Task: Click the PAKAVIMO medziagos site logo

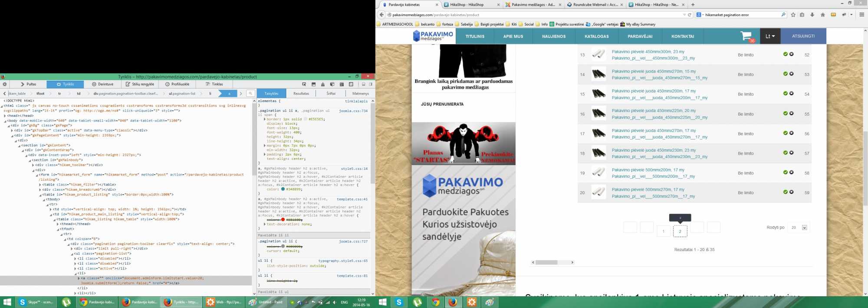Action: coord(433,36)
